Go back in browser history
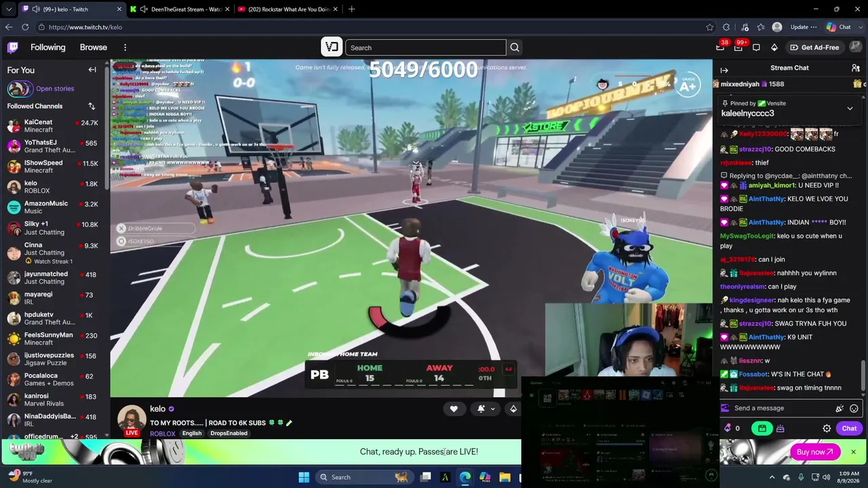This screenshot has height=488, width=868. coord(9,27)
